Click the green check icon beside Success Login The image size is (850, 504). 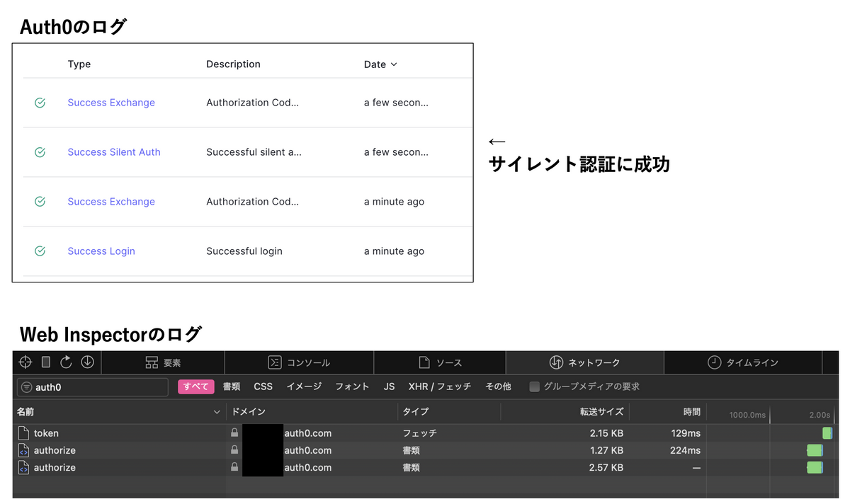point(40,251)
